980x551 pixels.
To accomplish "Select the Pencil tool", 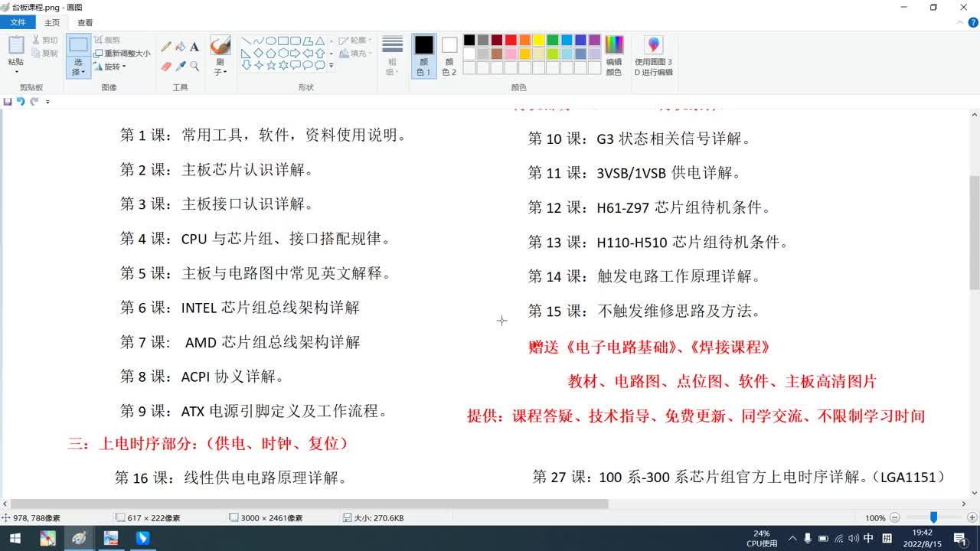I will [166, 47].
